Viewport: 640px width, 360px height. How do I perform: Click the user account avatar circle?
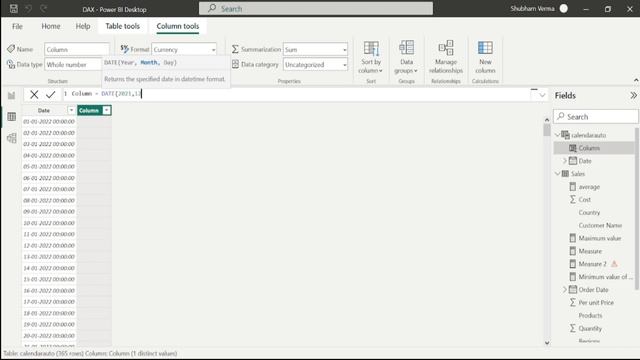564,9
